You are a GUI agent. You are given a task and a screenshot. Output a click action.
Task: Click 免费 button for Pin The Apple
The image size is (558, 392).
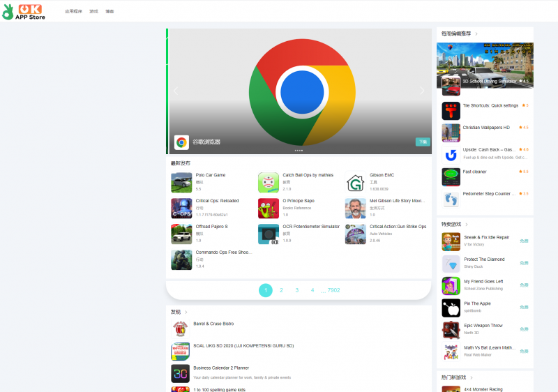(x=524, y=308)
